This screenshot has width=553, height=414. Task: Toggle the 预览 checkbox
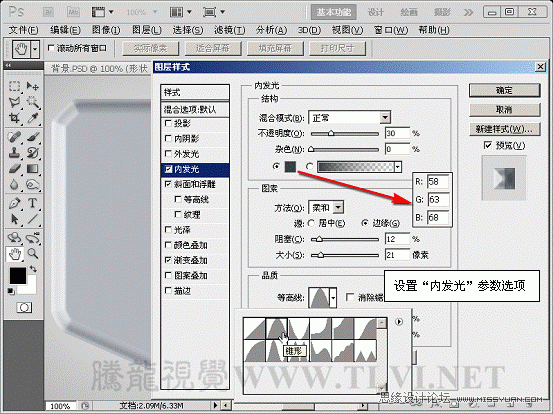click(488, 145)
